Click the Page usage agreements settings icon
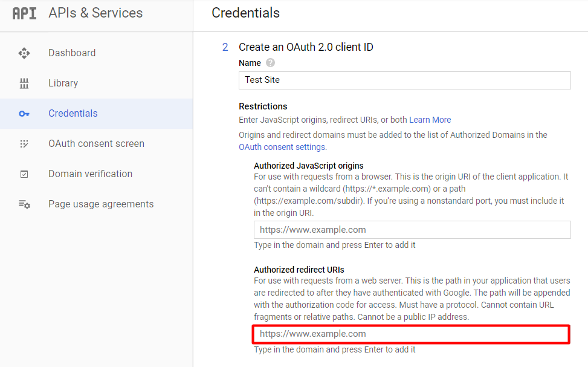Screen dimensions: 588x367 24,204
